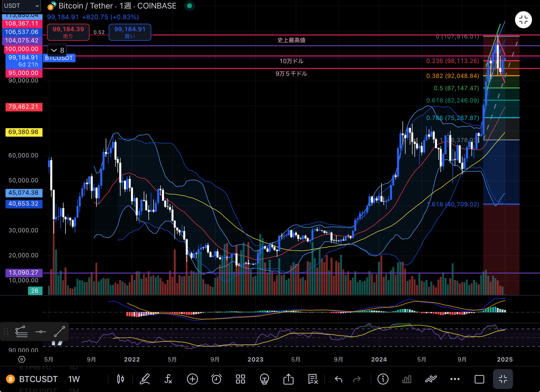Open the multi-line indicator templates icon

[431, 379]
